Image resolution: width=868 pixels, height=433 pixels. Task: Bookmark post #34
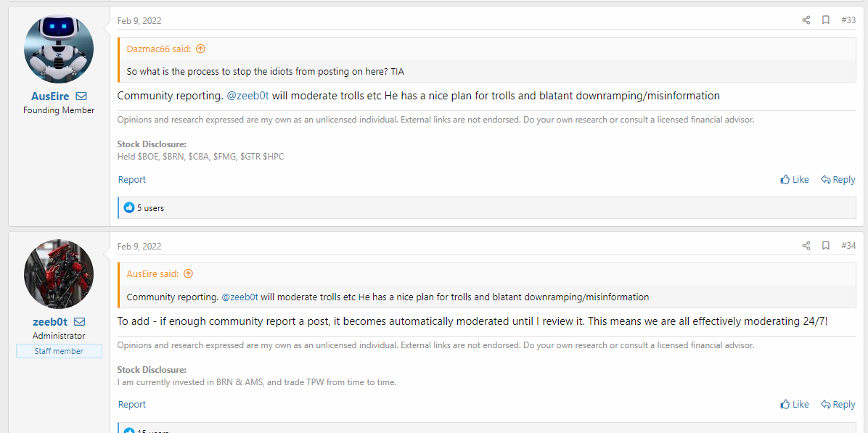pos(825,246)
